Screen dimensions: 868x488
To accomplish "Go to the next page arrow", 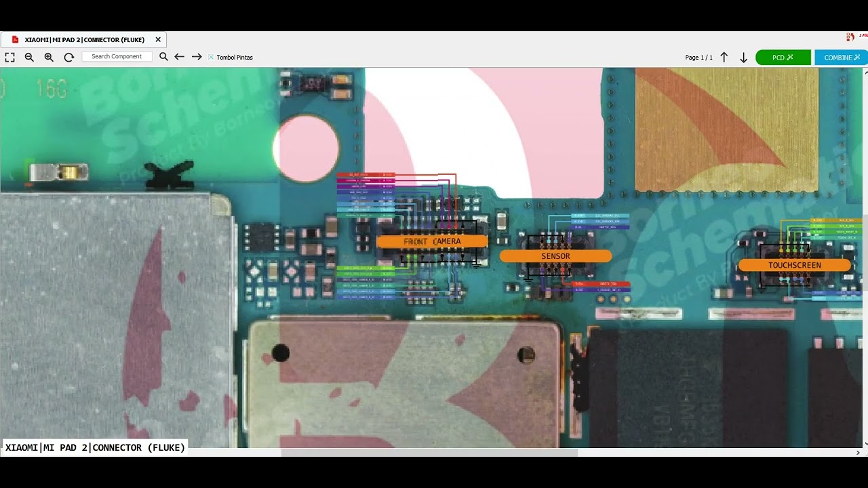I will (x=743, y=58).
